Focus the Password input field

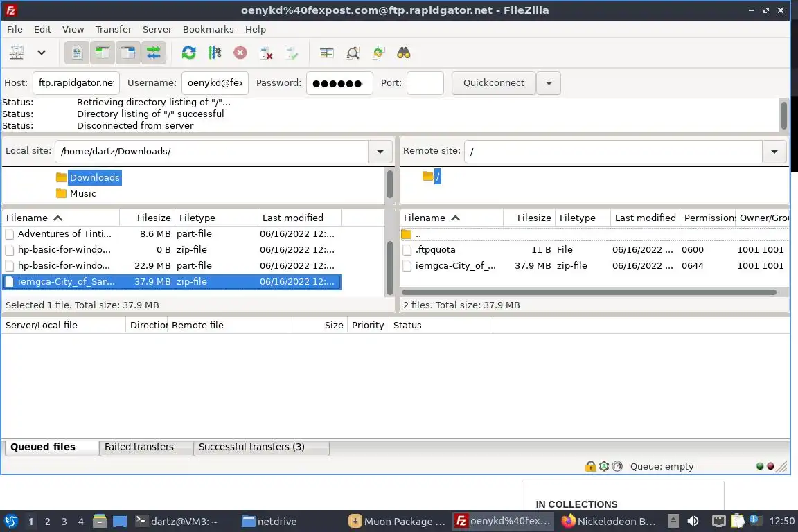click(x=339, y=83)
